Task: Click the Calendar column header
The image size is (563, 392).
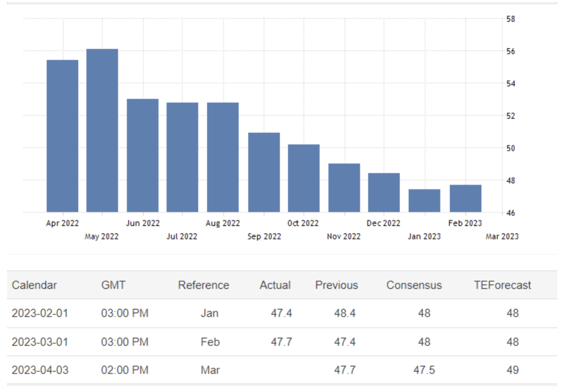Action: pos(35,285)
